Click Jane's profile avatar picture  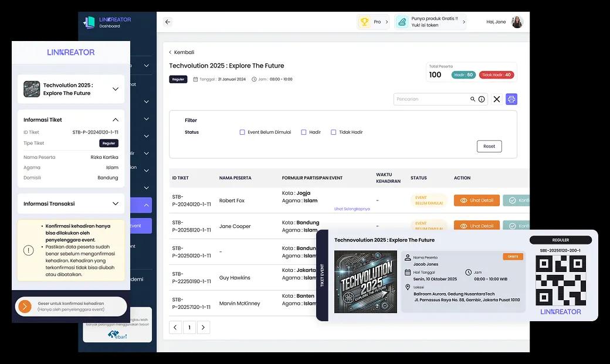coord(517,22)
